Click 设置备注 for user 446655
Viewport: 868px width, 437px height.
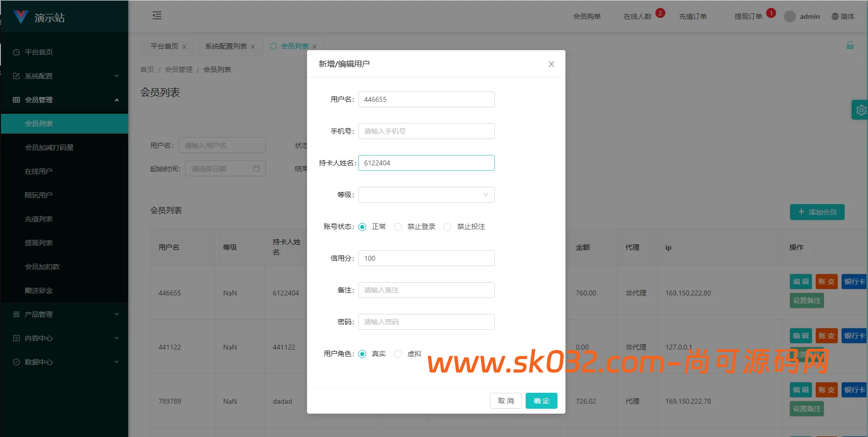tap(807, 300)
